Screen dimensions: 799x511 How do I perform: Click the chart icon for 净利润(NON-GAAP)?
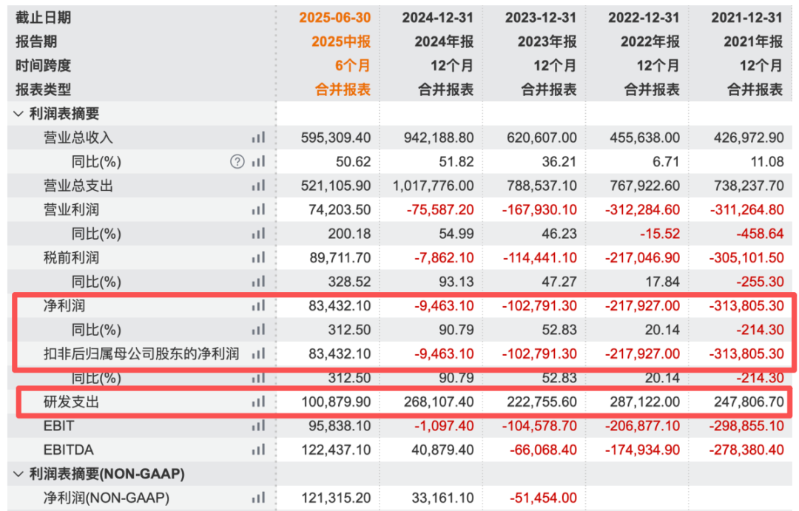click(x=259, y=497)
